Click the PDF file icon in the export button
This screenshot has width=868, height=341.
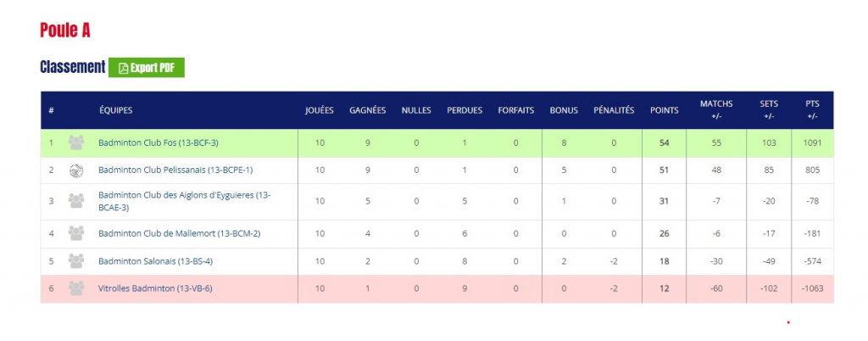click(x=124, y=68)
